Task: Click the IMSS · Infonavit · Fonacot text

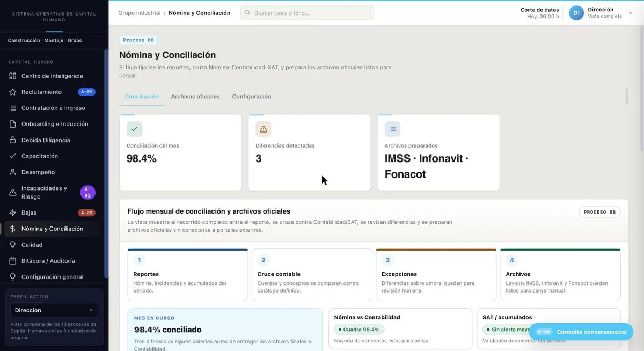Action: (426, 166)
